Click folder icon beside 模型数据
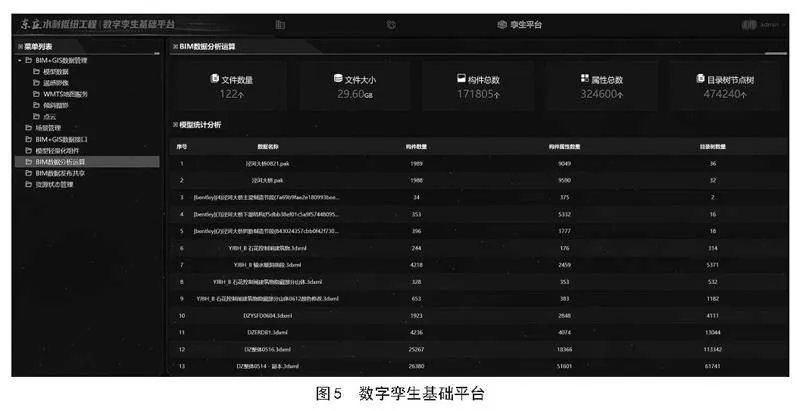The height and width of the screenshot is (411, 800). pos(36,71)
